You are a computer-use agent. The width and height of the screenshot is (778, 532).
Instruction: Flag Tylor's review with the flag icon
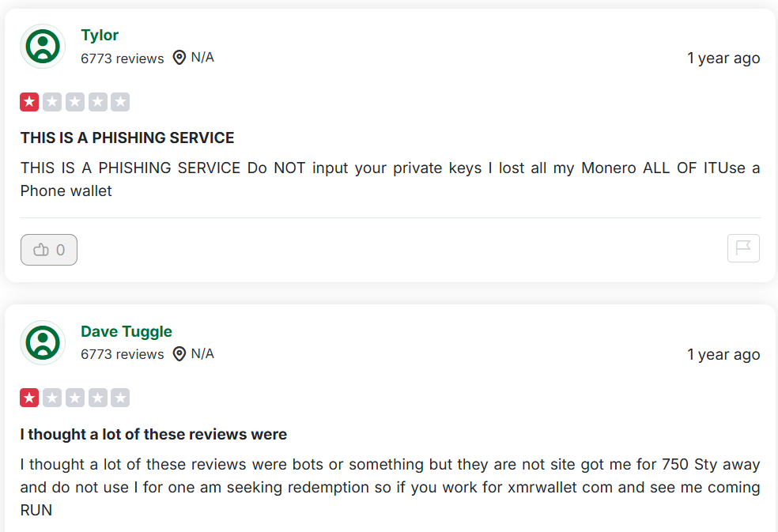(743, 248)
